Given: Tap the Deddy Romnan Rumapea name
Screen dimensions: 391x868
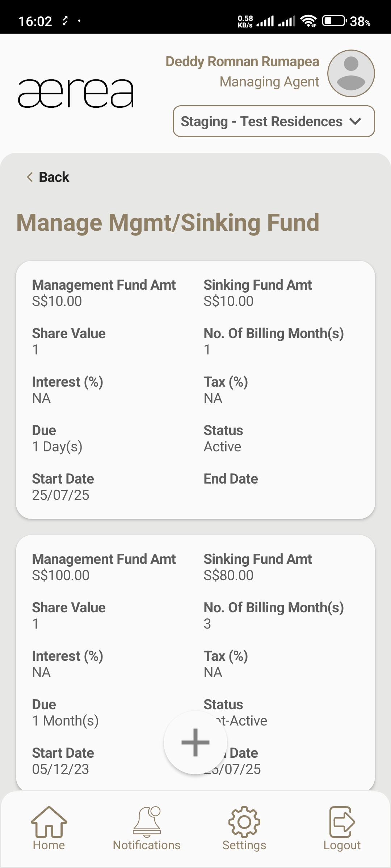Looking at the screenshot, I should tap(242, 62).
